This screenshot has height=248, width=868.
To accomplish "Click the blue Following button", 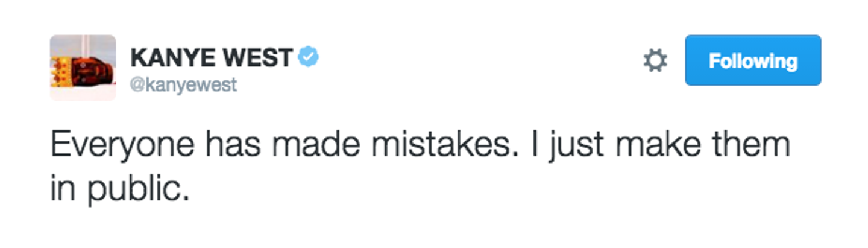I will pos(753,60).
